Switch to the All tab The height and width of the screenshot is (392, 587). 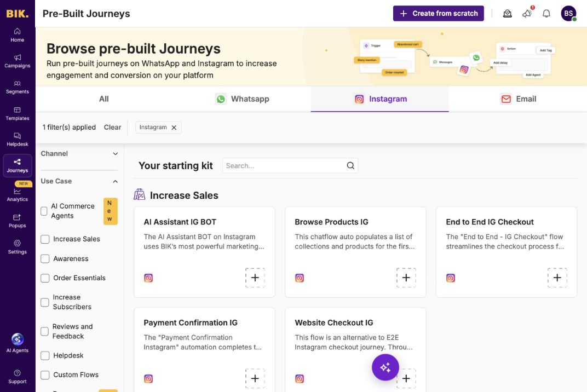point(103,99)
